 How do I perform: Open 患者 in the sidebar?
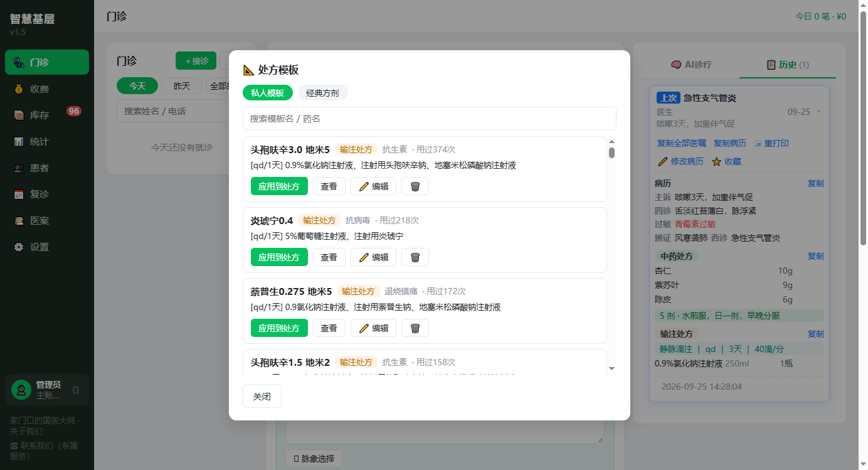(x=47, y=168)
